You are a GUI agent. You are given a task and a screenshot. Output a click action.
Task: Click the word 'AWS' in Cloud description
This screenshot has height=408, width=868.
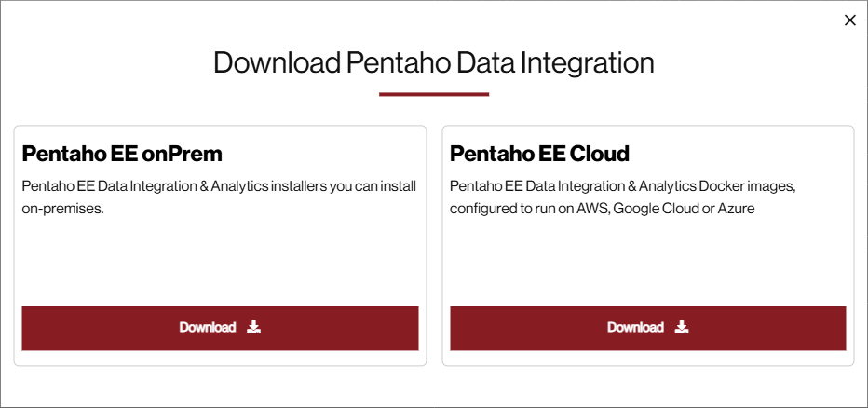(588, 209)
